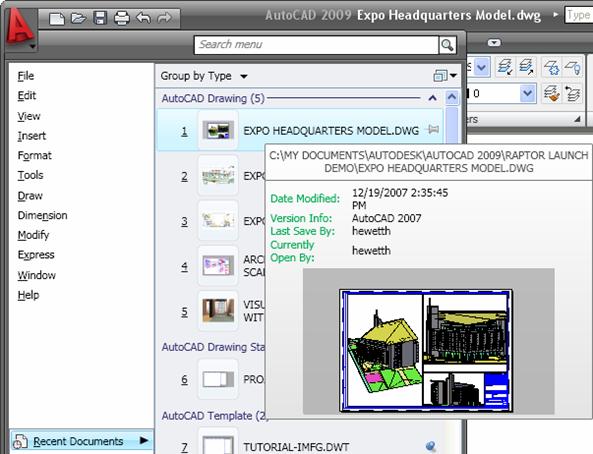Screen dimensions: 593x454
Task: Select EXPO HEADQUARTERS MODEL.DWG recent file
Action: [300, 131]
